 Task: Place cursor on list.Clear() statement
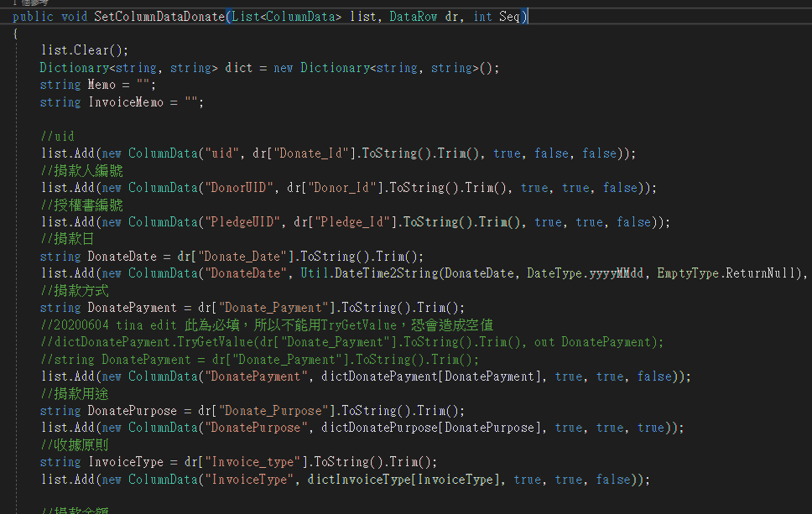(x=85, y=50)
